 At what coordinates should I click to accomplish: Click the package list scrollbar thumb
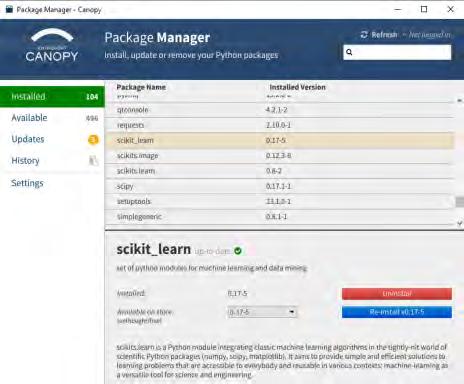(460, 202)
